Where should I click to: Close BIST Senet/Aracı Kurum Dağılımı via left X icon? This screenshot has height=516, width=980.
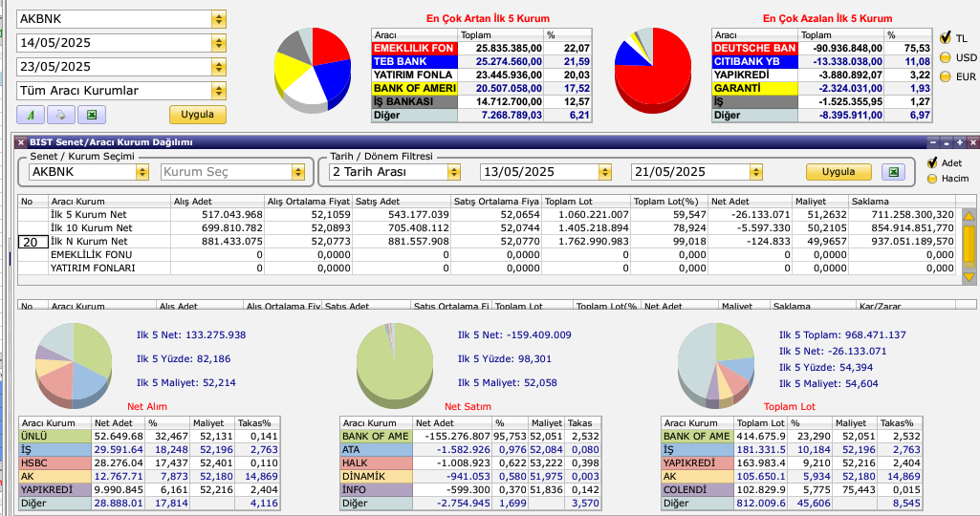pyautogui.click(x=21, y=142)
